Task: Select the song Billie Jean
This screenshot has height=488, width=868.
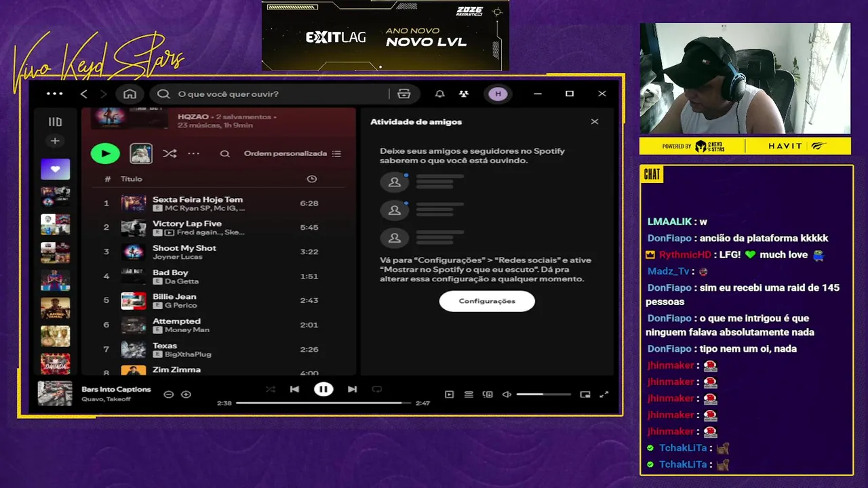Action: coord(174,297)
